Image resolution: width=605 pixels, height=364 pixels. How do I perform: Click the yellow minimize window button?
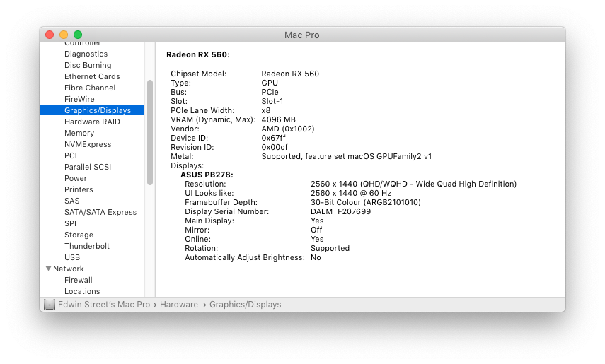click(64, 35)
